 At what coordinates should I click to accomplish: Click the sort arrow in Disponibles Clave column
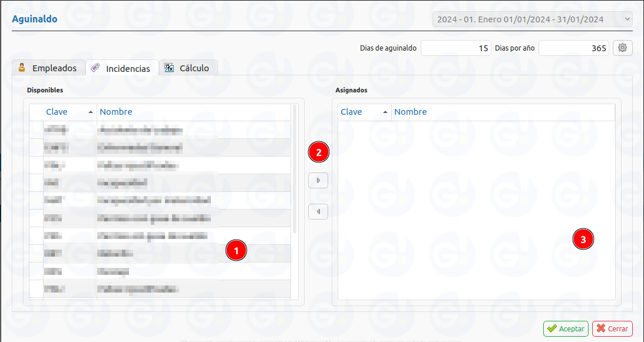[x=90, y=112]
